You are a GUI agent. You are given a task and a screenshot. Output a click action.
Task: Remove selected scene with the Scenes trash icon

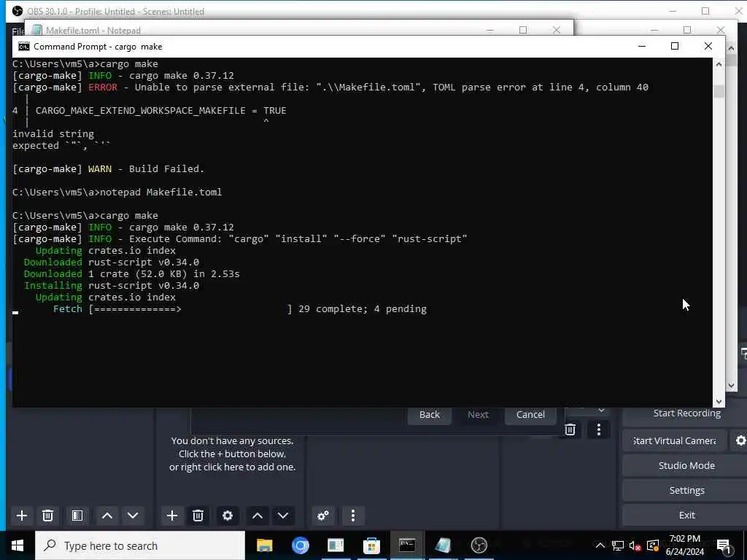tap(47, 516)
